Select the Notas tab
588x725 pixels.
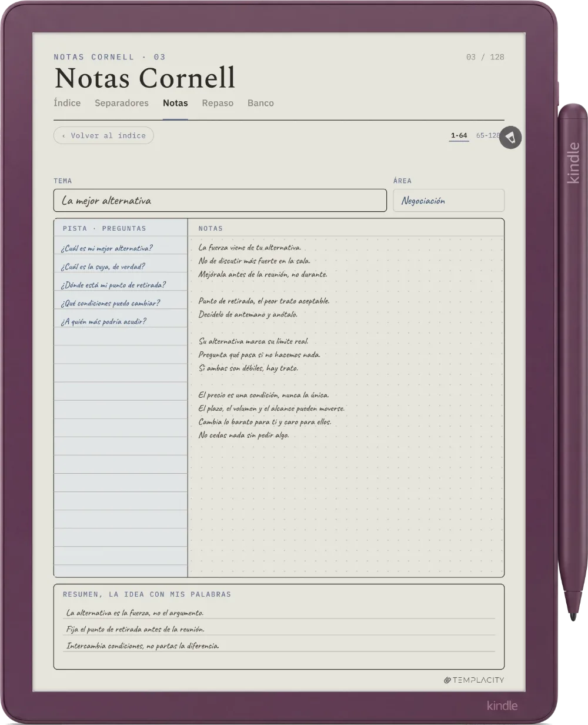(x=175, y=103)
